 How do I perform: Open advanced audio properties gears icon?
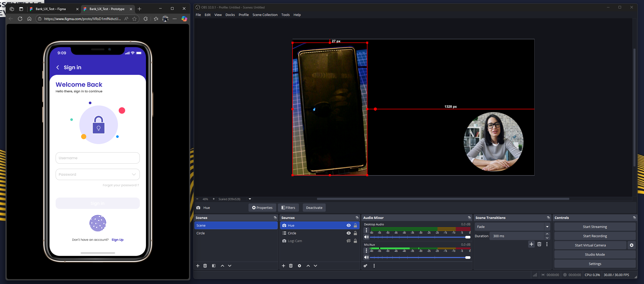pos(365,266)
